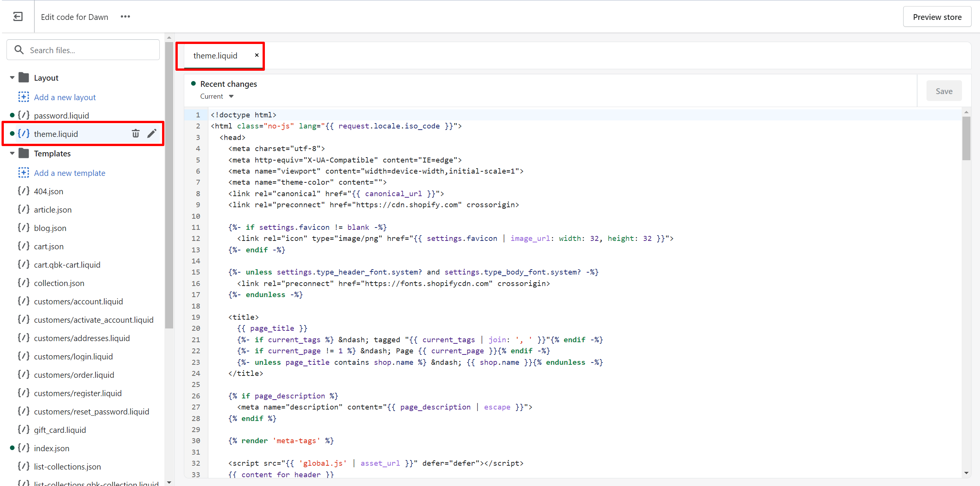Open customers/reset_password.liquid file

coord(91,411)
